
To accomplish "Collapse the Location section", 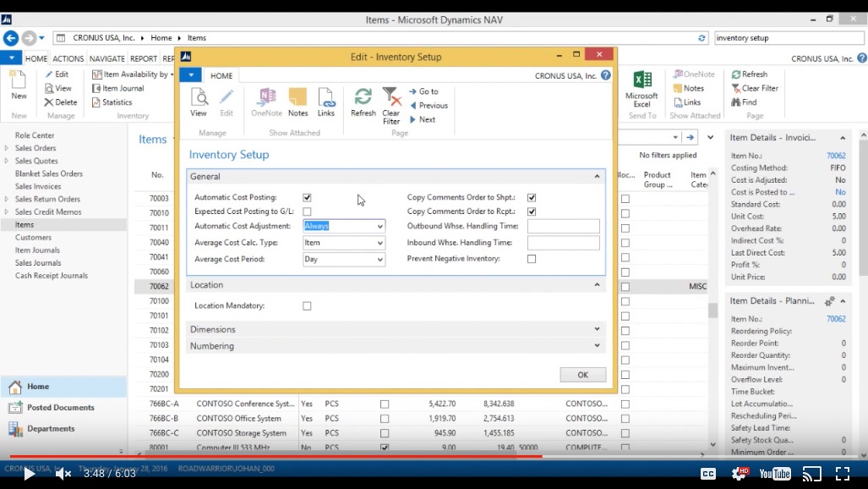I will coord(597,285).
